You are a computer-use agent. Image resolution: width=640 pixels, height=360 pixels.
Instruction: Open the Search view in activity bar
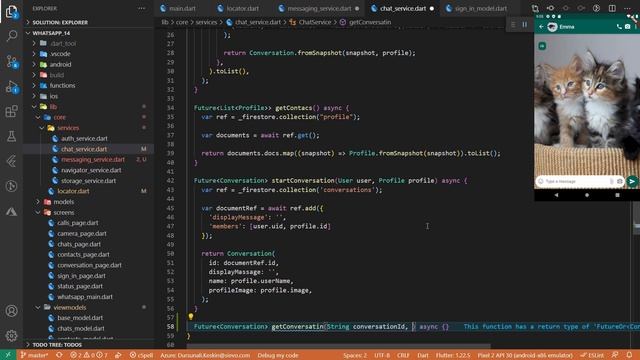click(11, 36)
